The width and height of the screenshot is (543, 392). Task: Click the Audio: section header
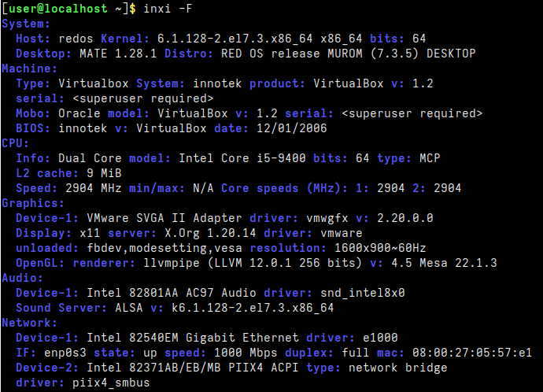pyautogui.click(x=23, y=278)
